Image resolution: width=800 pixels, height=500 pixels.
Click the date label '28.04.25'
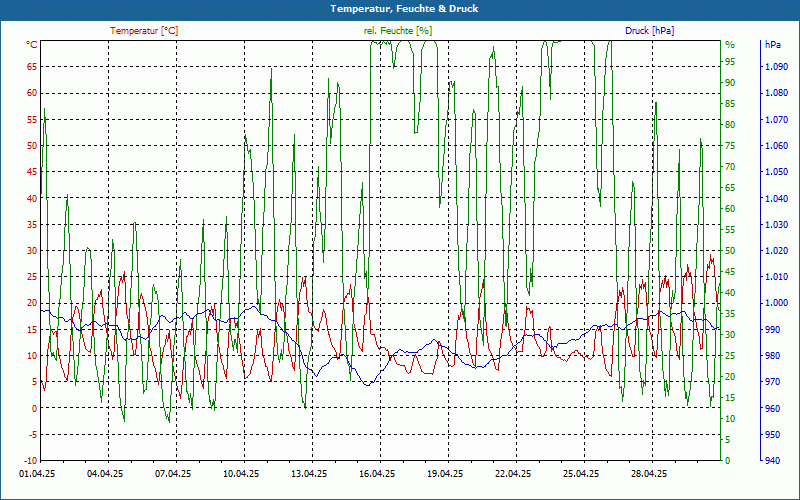pos(649,474)
